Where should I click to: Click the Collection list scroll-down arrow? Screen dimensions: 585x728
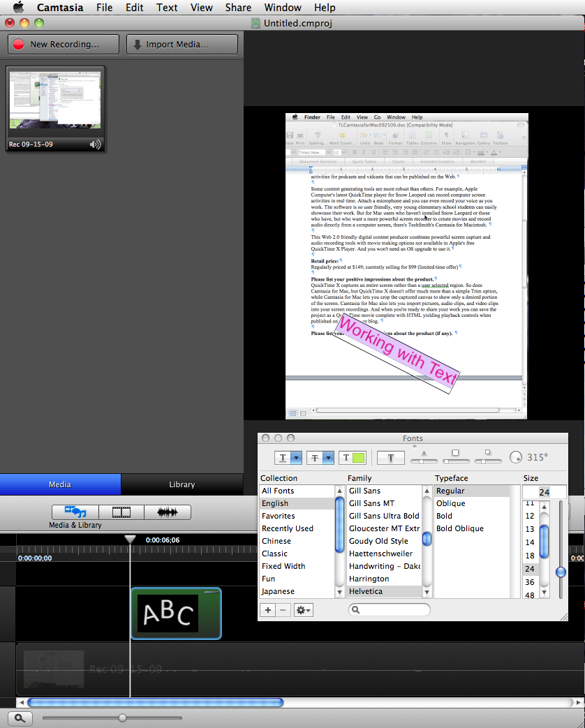339,593
